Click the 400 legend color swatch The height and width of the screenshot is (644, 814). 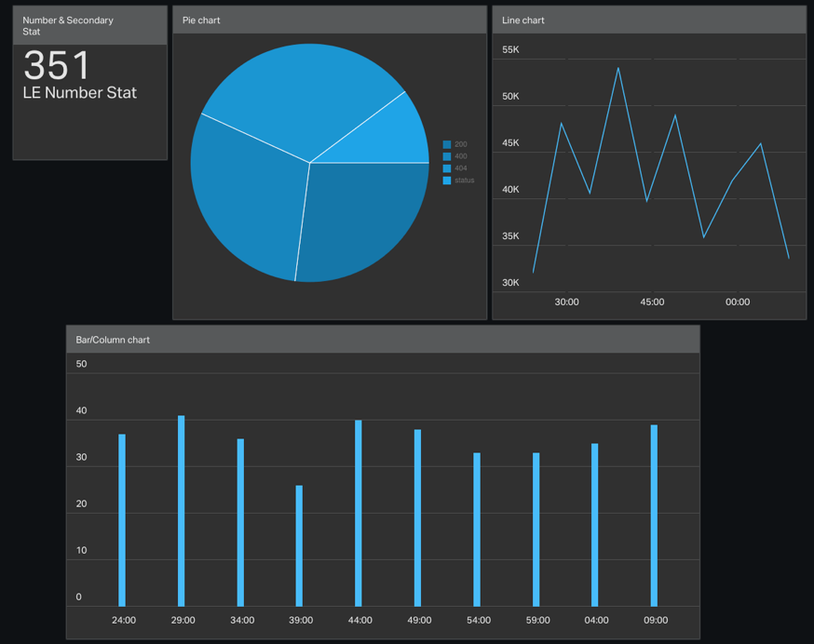tap(447, 156)
